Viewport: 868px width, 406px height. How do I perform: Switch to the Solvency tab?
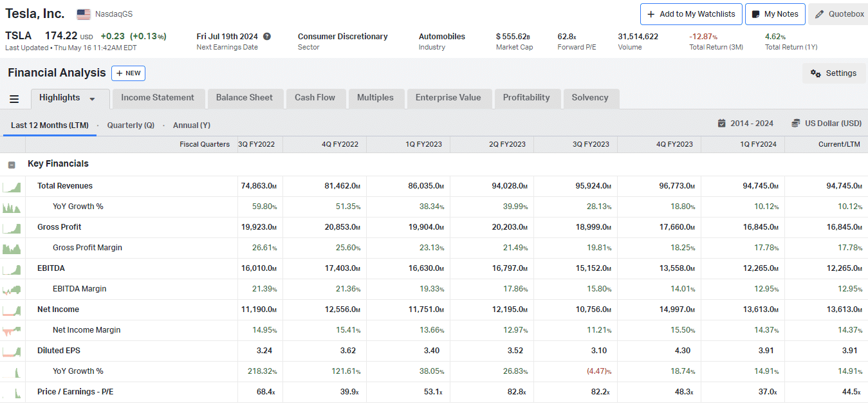pyautogui.click(x=590, y=98)
